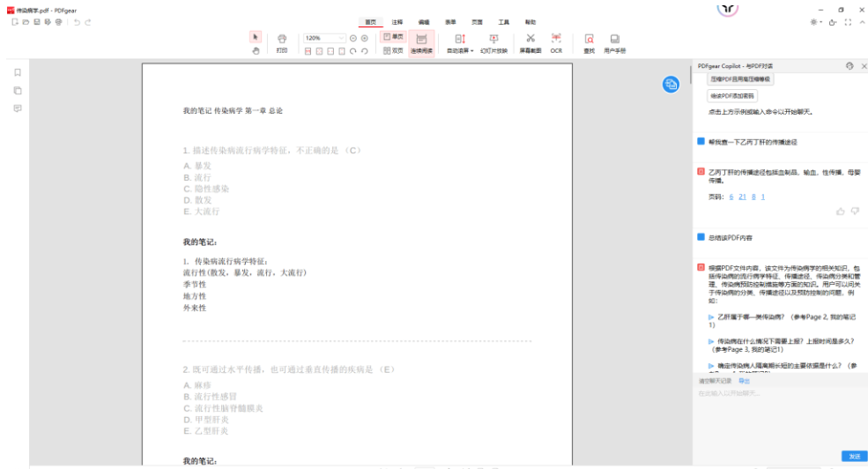868x469 pixels.
Task: Select the arrow cursor tool
Action: 256,37
